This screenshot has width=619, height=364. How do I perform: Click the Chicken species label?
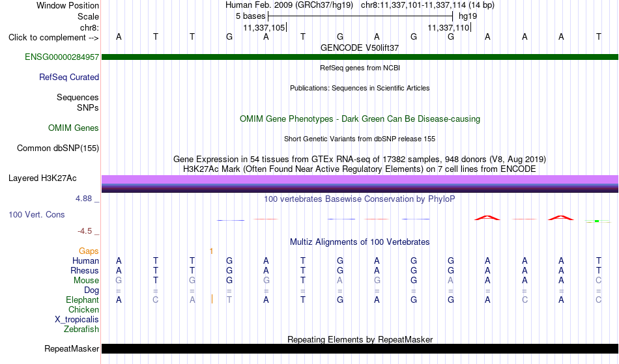coord(83,309)
